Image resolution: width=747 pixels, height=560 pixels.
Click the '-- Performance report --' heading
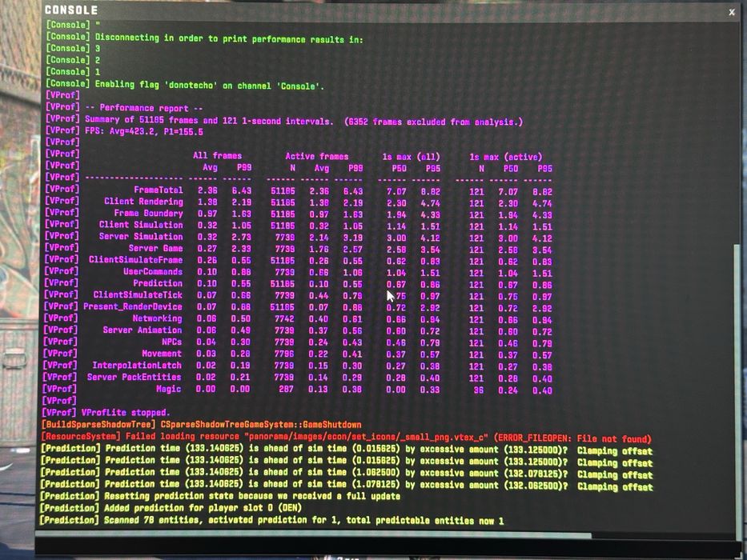[x=144, y=108]
